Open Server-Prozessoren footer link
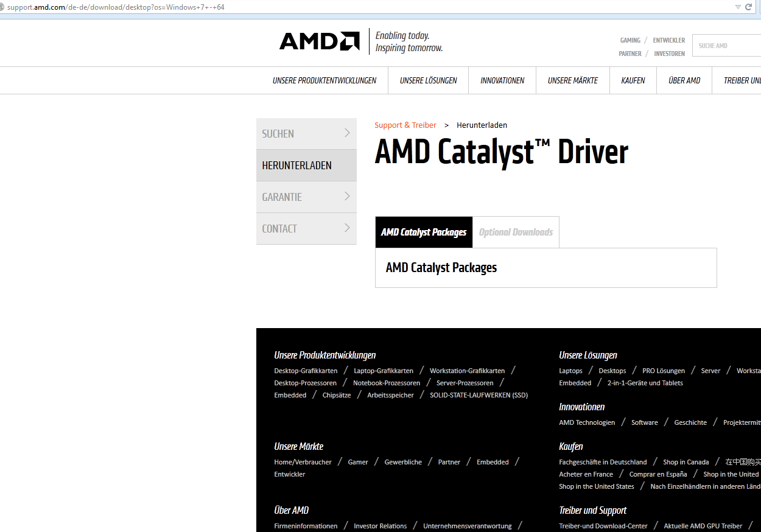Viewport: 761px width, 532px height. [465, 383]
